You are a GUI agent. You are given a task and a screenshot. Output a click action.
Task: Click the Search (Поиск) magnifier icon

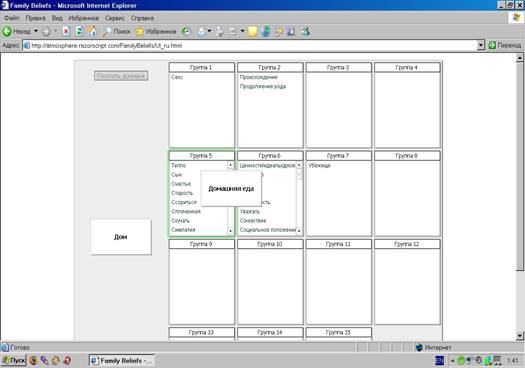(x=107, y=31)
